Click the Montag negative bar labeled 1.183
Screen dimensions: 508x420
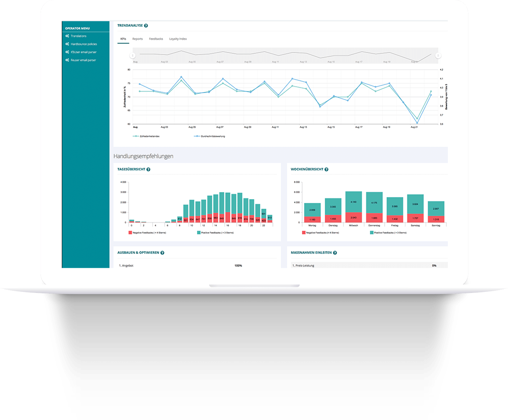(312, 220)
